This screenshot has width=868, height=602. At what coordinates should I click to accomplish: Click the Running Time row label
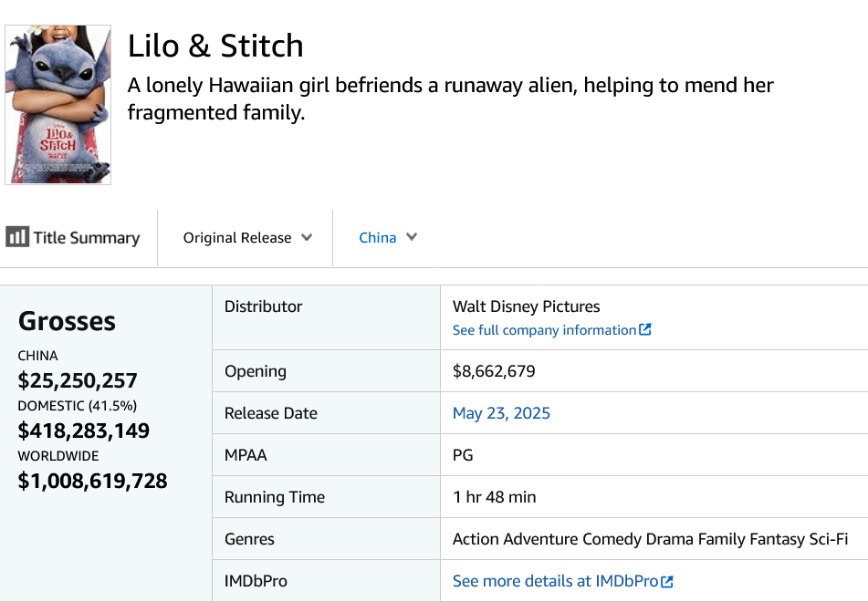tap(275, 497)
